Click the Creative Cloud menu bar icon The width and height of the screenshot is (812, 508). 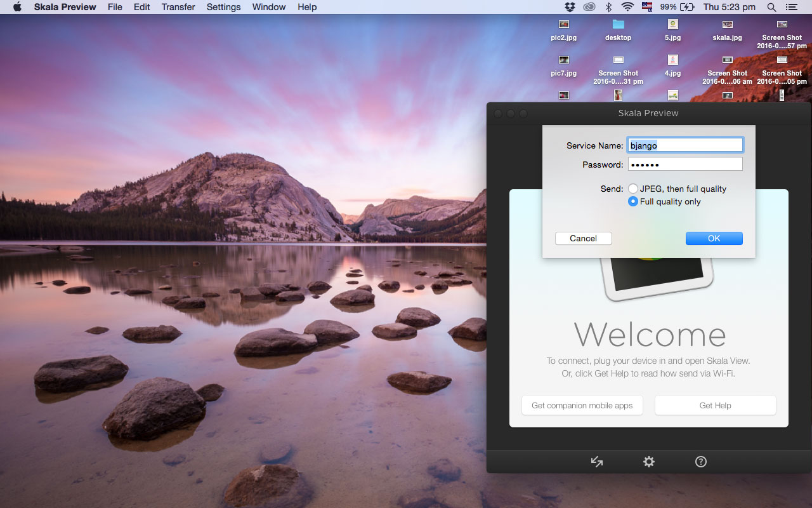click(589, 7)
